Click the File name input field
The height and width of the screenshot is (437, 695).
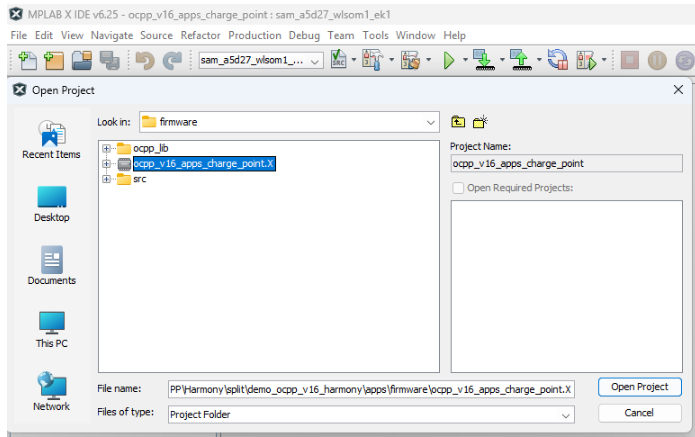pos(371,390)
